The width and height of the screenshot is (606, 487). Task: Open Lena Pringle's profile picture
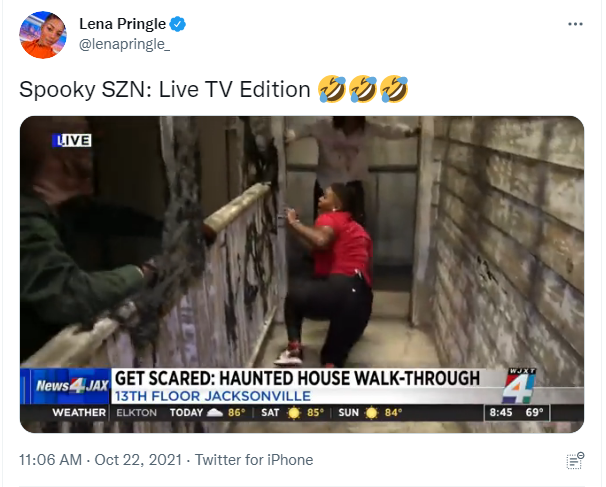click(x=43, y=35)
